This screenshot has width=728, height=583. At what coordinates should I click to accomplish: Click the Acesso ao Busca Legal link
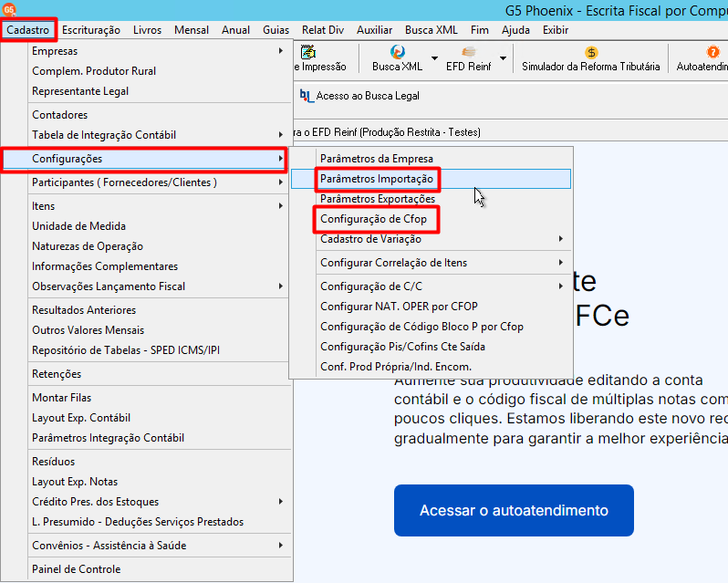click(x=368, y=96)
